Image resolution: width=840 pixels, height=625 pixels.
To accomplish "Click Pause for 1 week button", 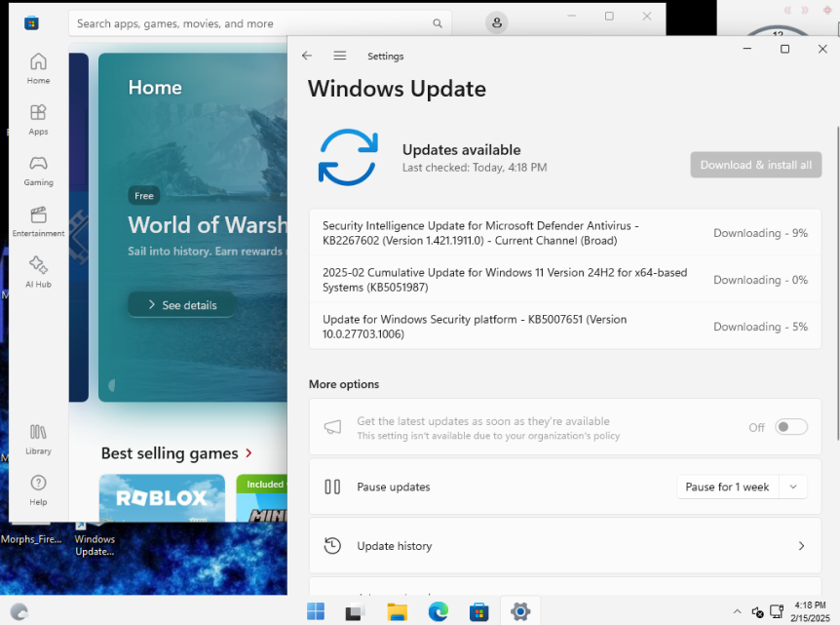I will (727, 488).
